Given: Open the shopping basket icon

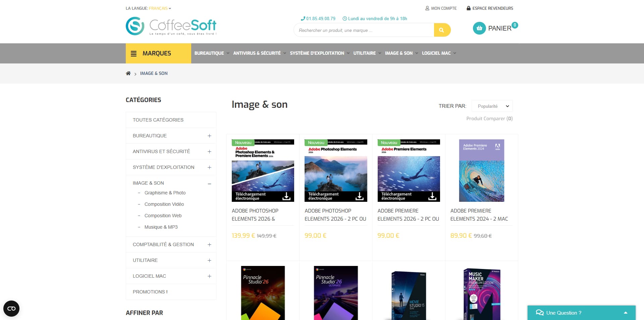Looking at the screenshot, I should point(479,28).
